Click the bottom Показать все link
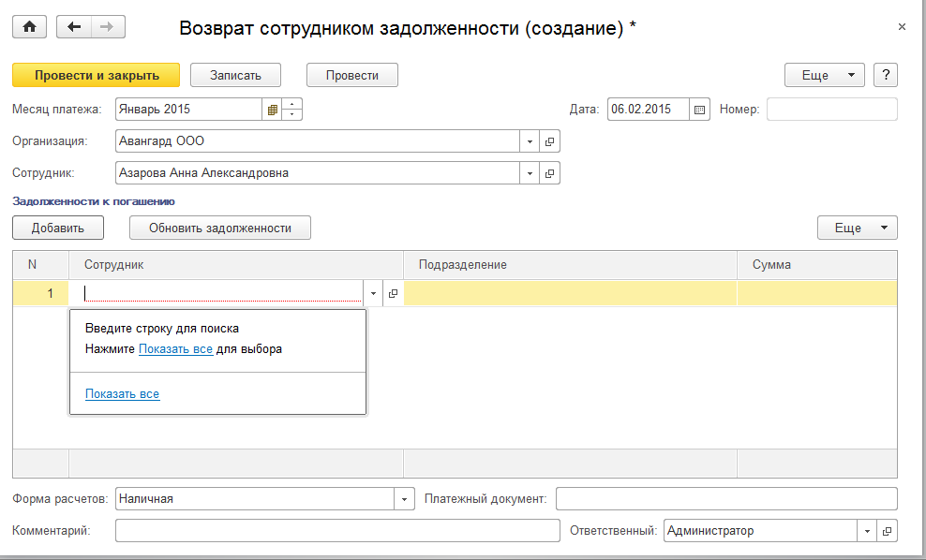926x560 pixels. tap(122, 394)
